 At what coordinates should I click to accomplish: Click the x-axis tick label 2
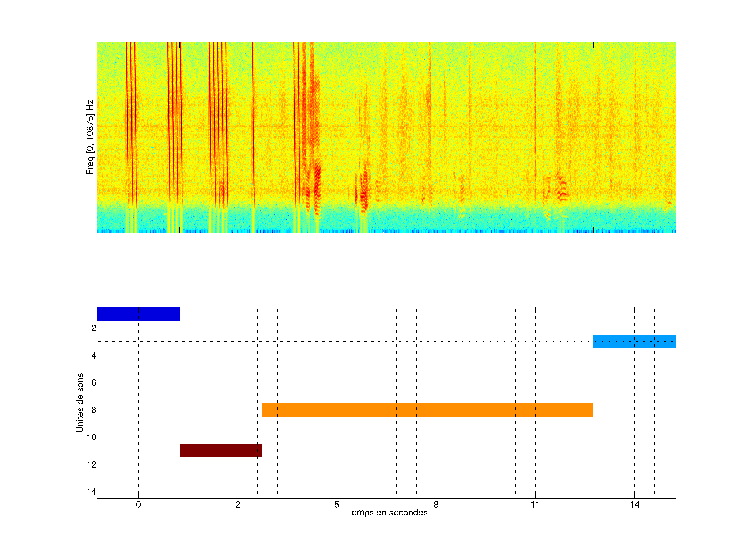[237, 505]
